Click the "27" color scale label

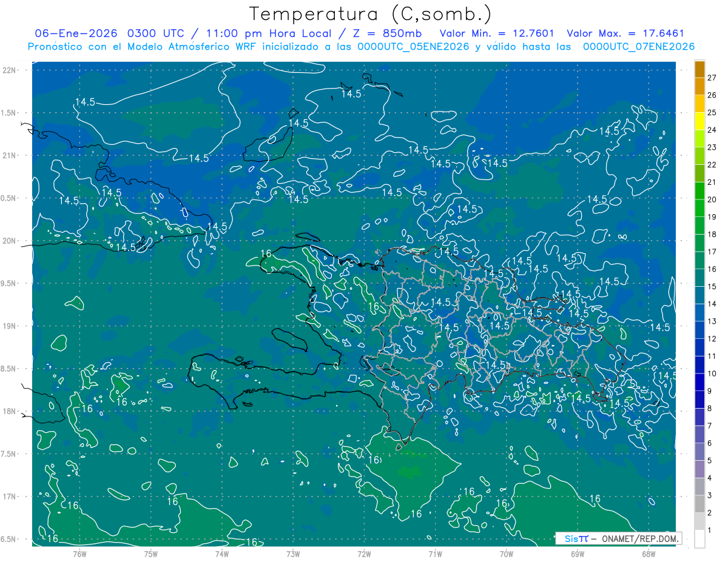(712, 77)
